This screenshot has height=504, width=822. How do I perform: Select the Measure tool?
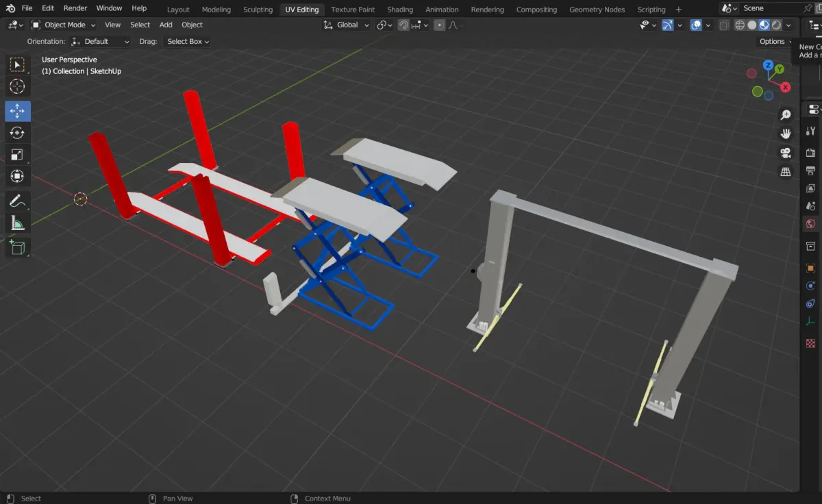click(x=18, y=223)
